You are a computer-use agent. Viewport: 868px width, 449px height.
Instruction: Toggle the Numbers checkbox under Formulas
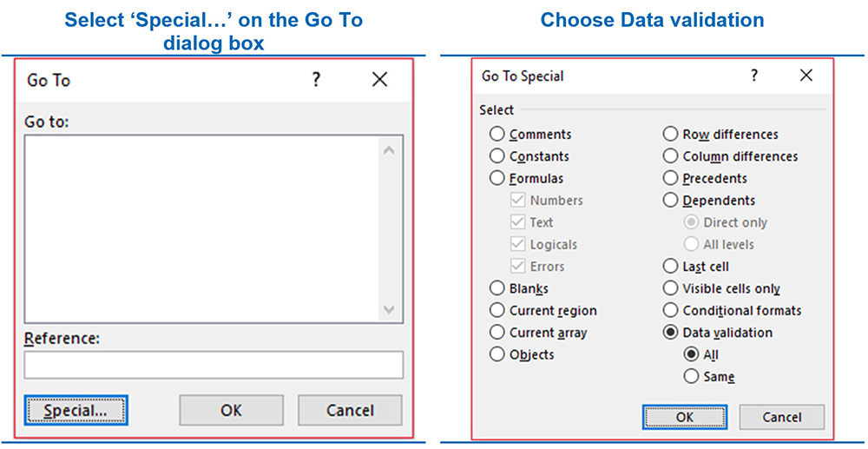(518, 201)
